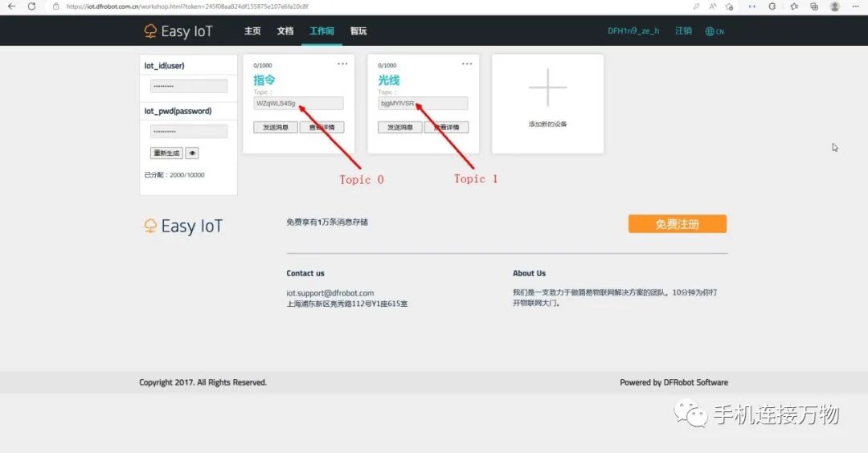
Task: Click the 光线 device title
Action: click(389, 80)
